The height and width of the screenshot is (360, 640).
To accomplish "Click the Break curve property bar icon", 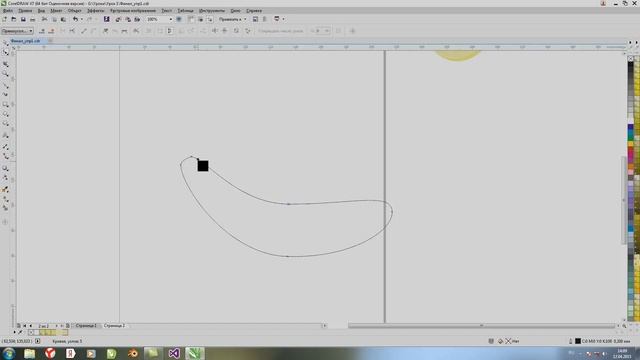I will tap(72, 31).
